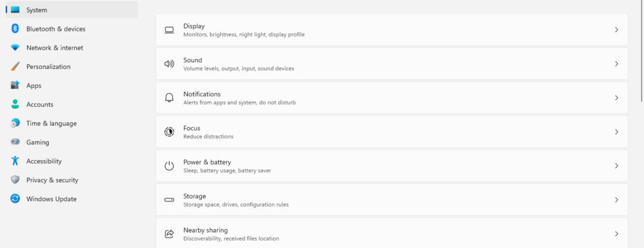This screenshot has width=644, height=248.
Task: Click the Privacy & security shield icon
Action: [x=15, y=180]
